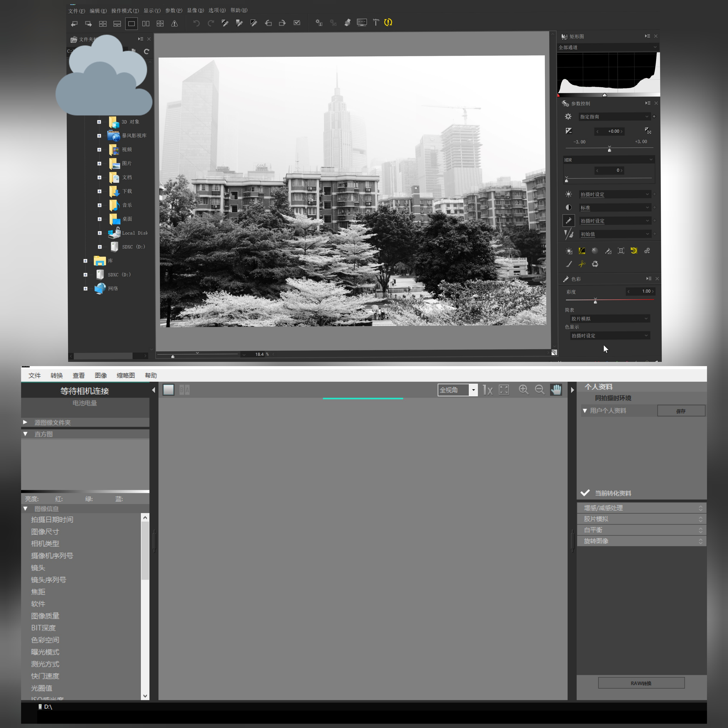Open the lens distortion correction tool

pos(621,251)
